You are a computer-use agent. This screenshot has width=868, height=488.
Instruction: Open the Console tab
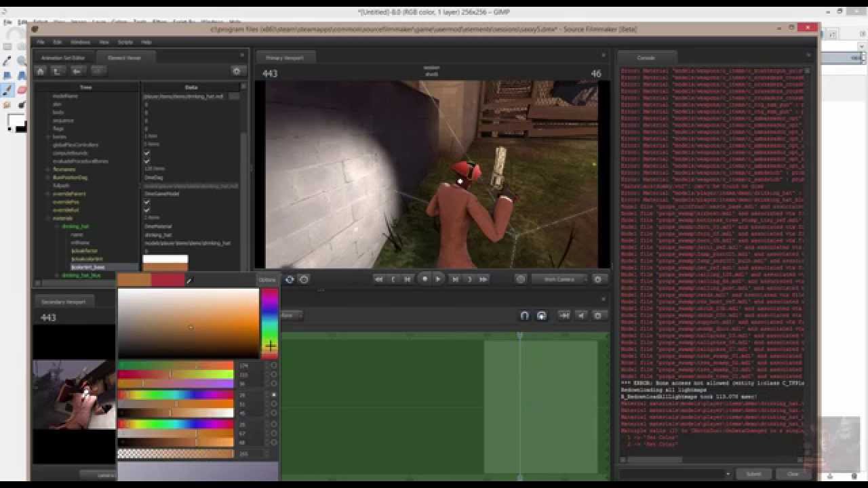(x=646, y=58)
